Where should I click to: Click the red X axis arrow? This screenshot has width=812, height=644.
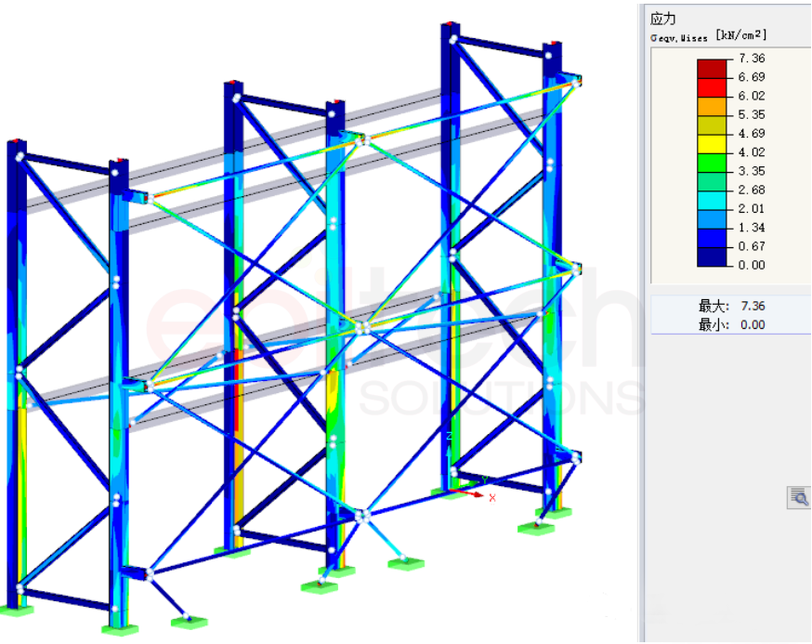(x=479, y=496)
